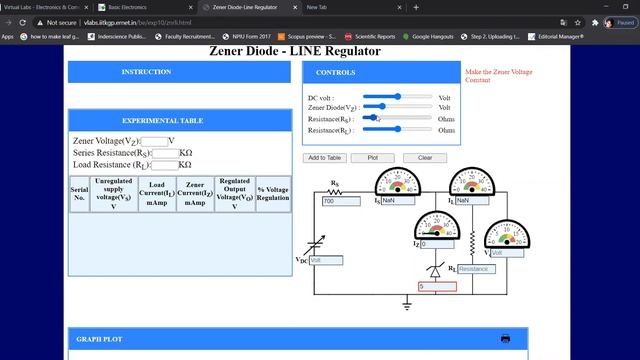Click the EXPERIMENTAL TABLE header
The width and height of the screenshot is (640, 360).
180,120
